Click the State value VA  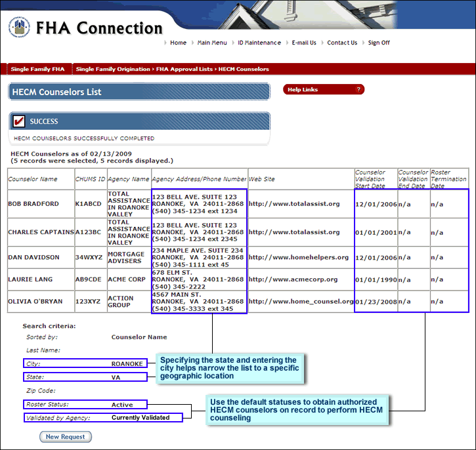tap(116, 378)
